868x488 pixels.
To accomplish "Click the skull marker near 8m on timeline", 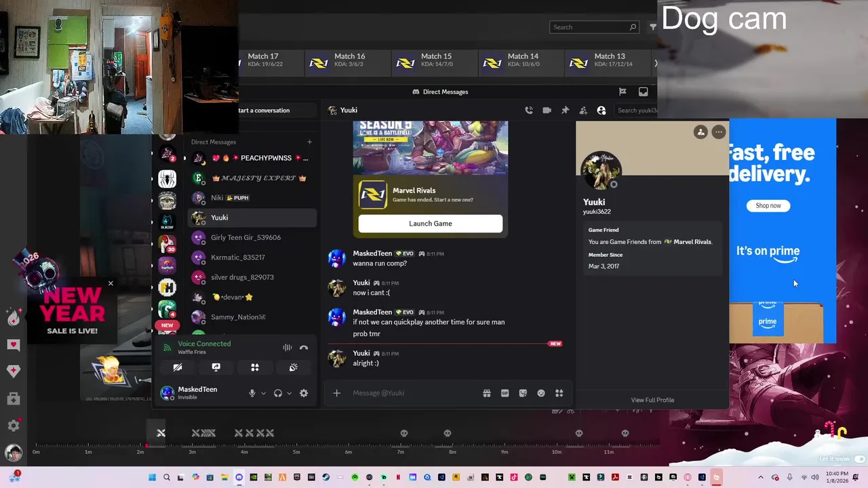I will [x=448, y=433].
